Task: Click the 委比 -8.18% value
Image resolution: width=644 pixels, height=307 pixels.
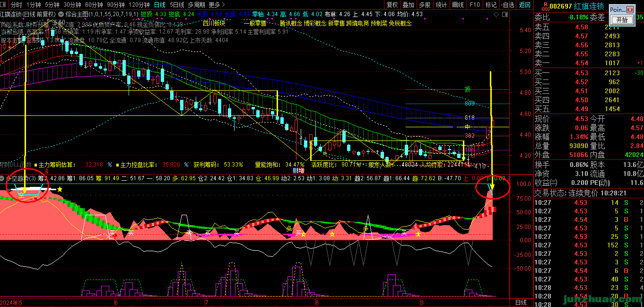Action: [578, 18]
